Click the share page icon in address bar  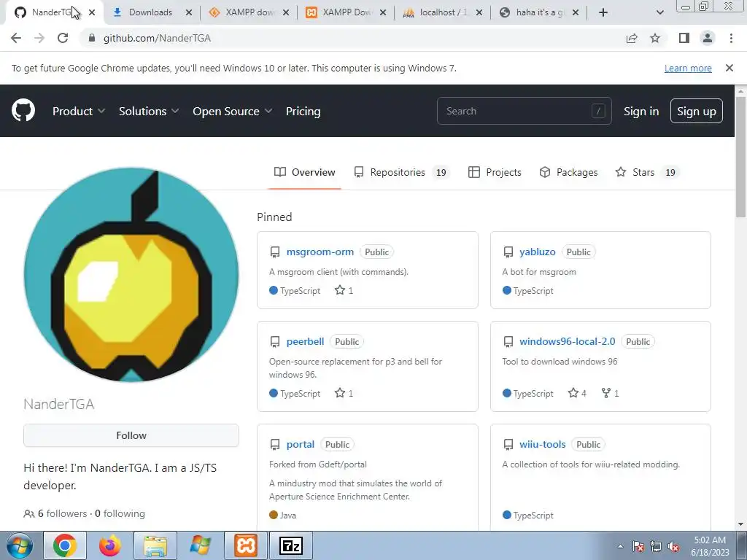(x=632, y=38)
